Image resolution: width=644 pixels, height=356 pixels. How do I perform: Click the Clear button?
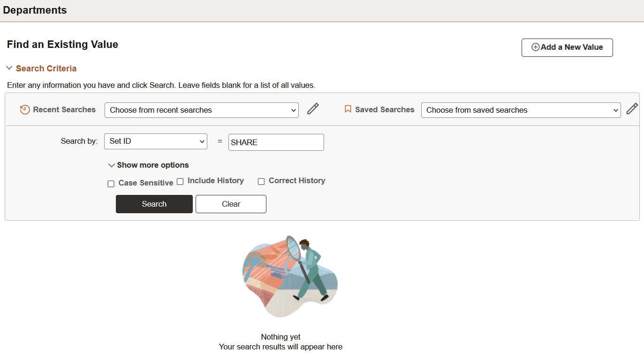(x=231, y=204)
